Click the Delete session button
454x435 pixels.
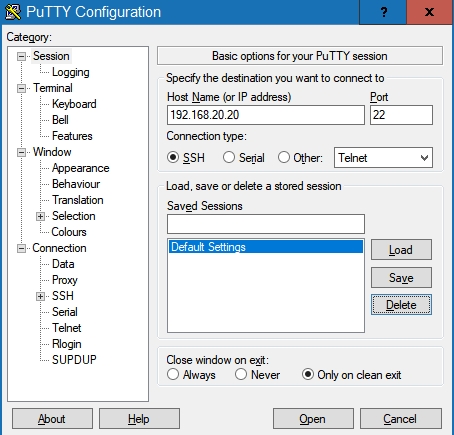point(401,305)
